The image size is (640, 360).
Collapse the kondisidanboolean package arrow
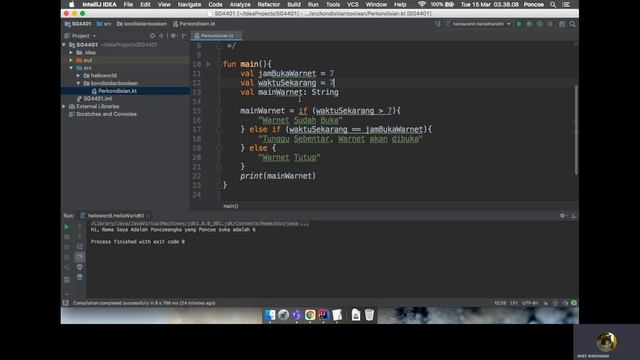click(x=78, y=83)
